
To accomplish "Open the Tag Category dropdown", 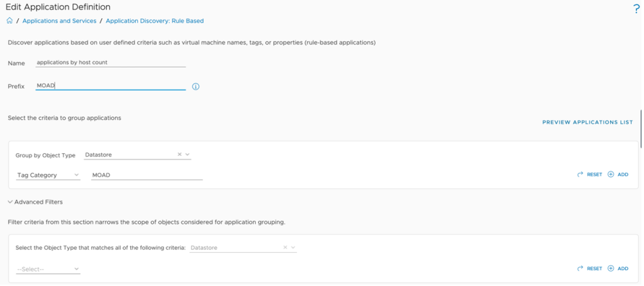I will 77,175.
